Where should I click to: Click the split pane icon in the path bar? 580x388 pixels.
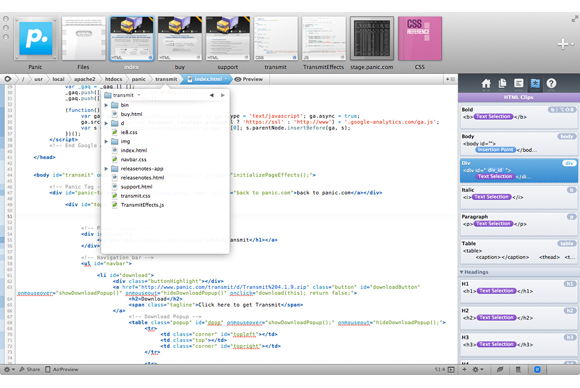(x=450, y=79)
